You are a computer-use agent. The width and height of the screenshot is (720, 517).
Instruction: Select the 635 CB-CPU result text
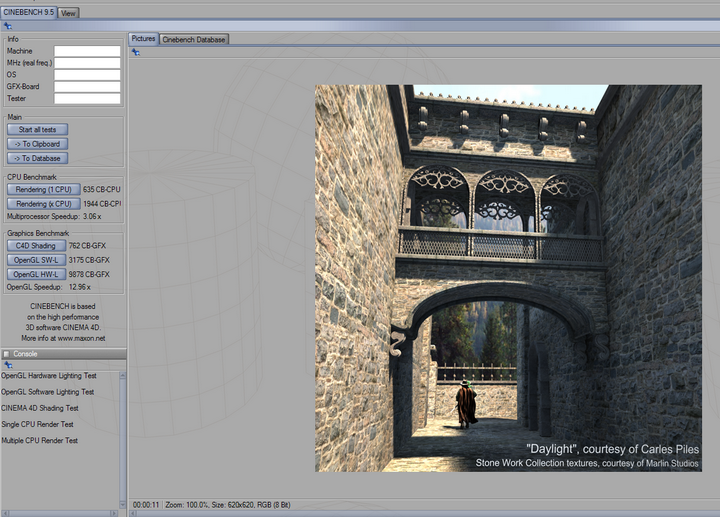coord(101,189)
